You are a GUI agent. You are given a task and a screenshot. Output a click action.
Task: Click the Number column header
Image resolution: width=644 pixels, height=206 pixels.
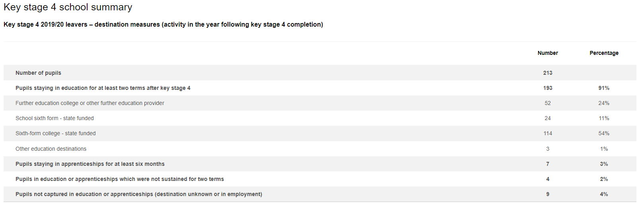pyautogui.click(x=547, y=53)
